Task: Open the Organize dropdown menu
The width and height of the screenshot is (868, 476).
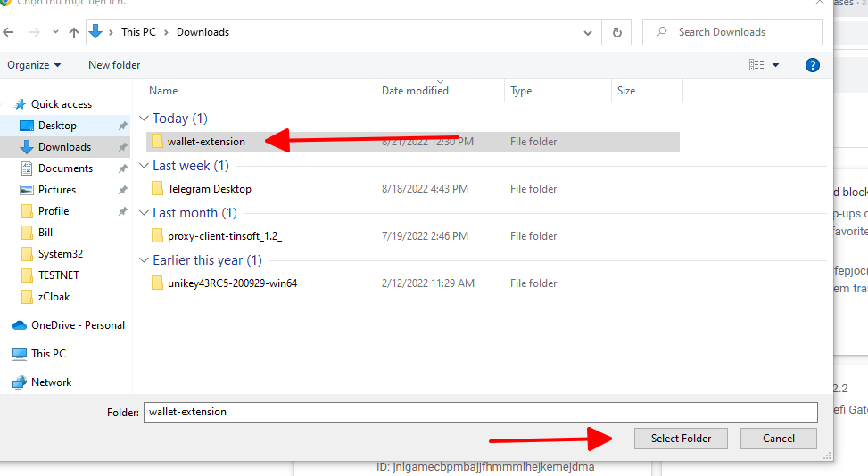Action: coord(34,65)
